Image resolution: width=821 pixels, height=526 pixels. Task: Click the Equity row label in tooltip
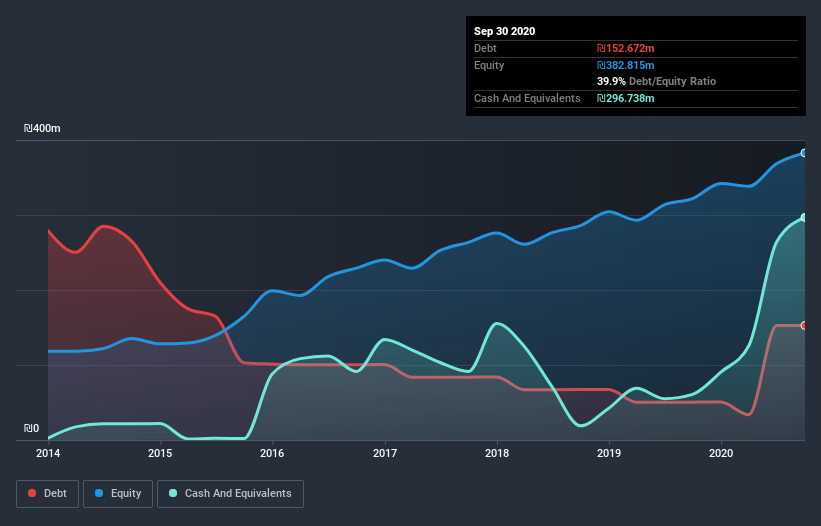click(x=489, y=65)
